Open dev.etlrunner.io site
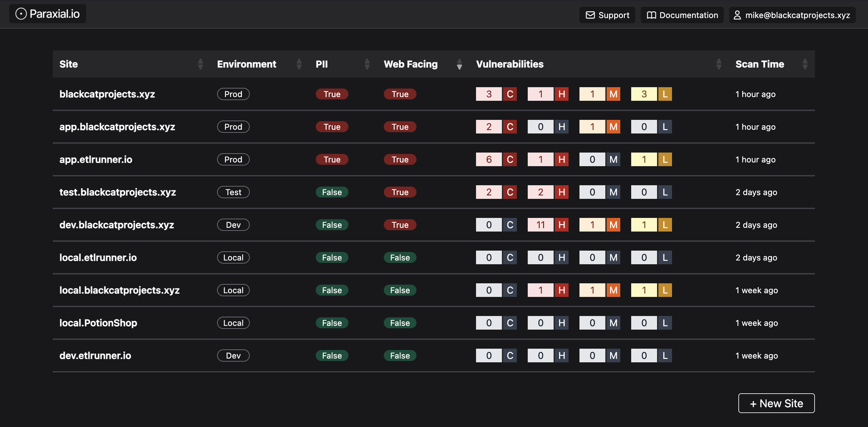 click(x=95, y=355)
